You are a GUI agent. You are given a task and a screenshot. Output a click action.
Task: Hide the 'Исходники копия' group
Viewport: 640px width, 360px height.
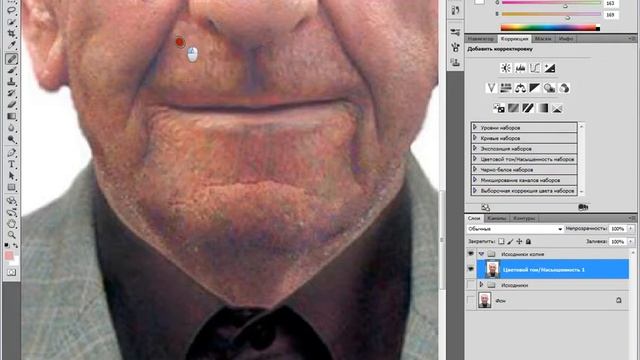click(471, 254)
